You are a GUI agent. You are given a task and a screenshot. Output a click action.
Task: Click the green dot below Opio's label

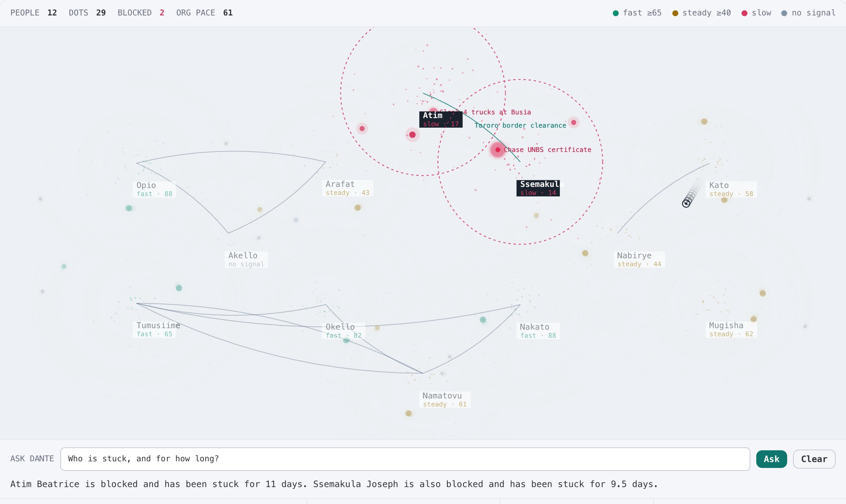pyautogui.click(x=129, y=208)
